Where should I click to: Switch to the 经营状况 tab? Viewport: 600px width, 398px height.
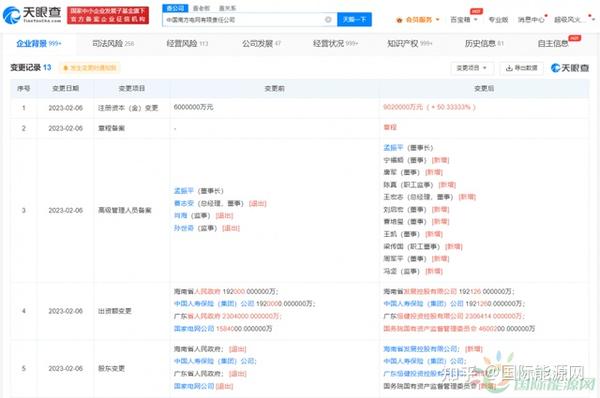335,44
